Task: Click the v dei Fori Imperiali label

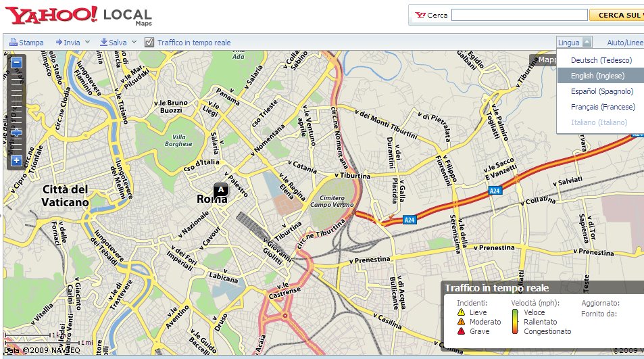Action: click(x=182, y=257)
